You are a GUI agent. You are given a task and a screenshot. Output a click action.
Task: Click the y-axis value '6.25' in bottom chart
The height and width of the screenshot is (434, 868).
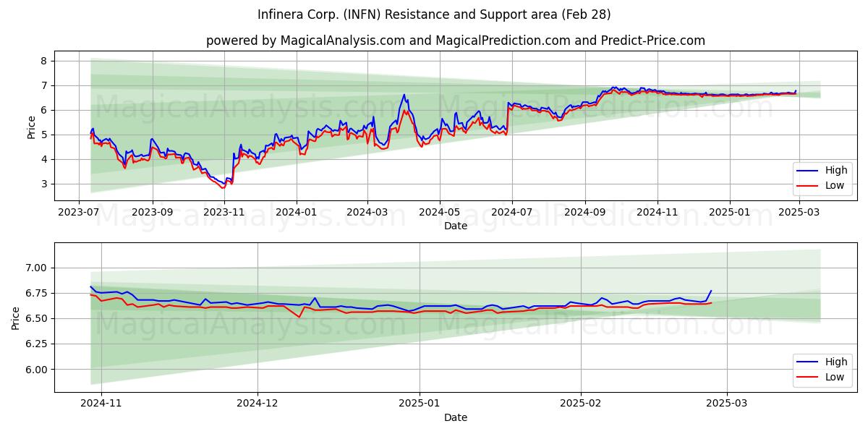36,344
